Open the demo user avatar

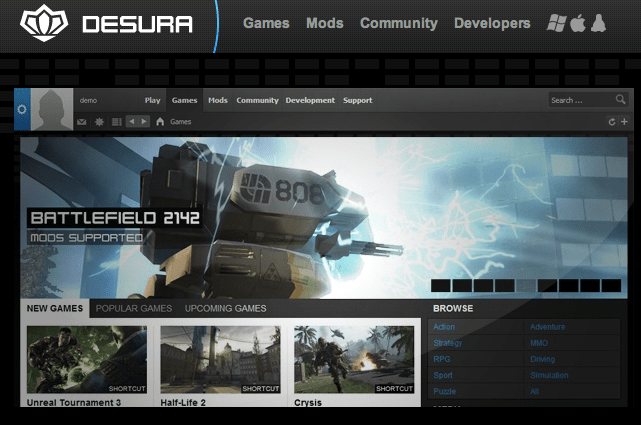pyautogui.click(x=52, y=109)
